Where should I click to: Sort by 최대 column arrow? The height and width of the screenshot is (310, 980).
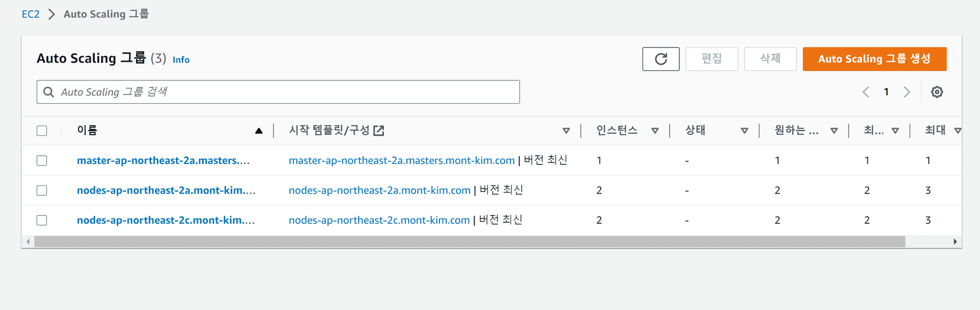pyautogui.click(x=958, y=131)
